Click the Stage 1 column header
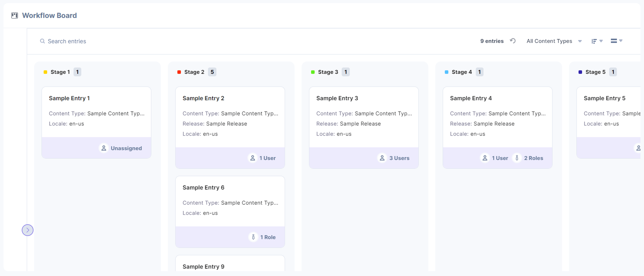644x276 pixels. click(60, 72)
